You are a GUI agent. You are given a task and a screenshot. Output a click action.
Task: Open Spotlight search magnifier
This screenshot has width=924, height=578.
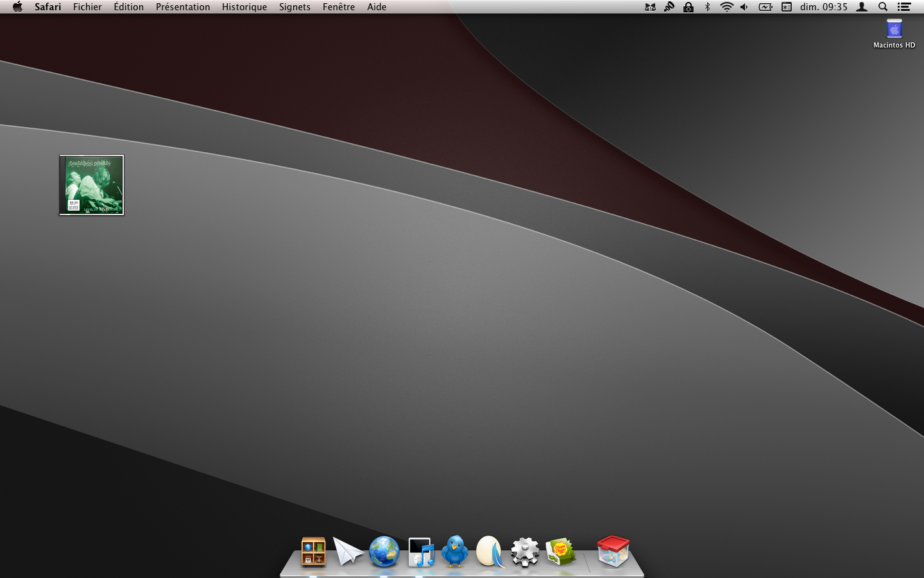[x=883, y=7]
